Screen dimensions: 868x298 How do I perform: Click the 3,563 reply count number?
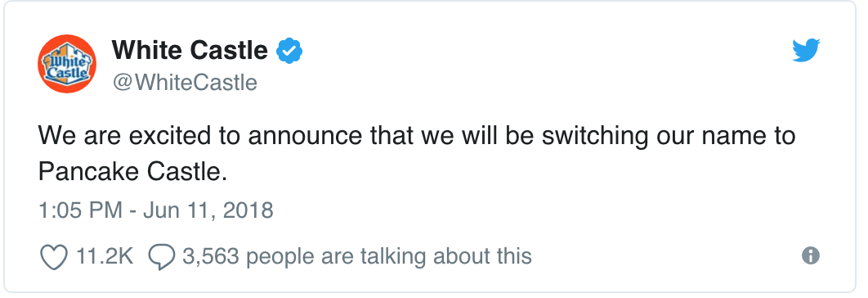click(x=210, y=256)
